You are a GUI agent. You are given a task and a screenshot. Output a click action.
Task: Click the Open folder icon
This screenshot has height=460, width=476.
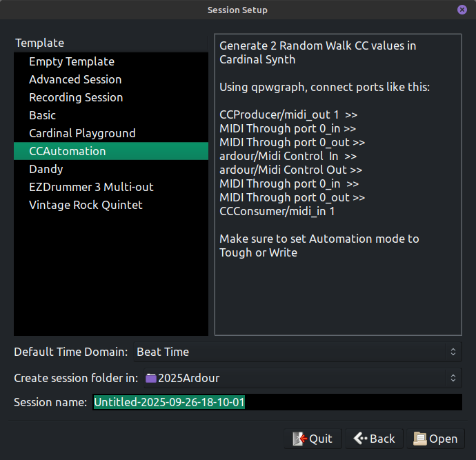(419, 439)
